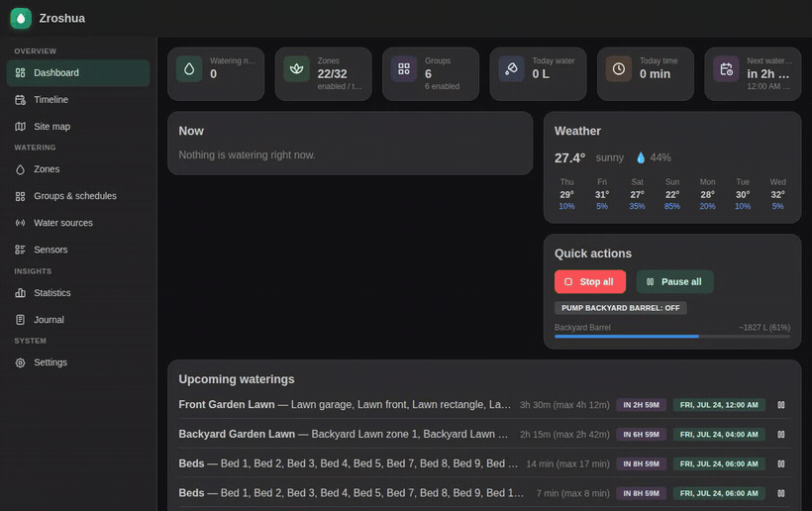Click the Zones plant card icon
The width and height of the screenshot is (812, 511).
pos(297,69)
